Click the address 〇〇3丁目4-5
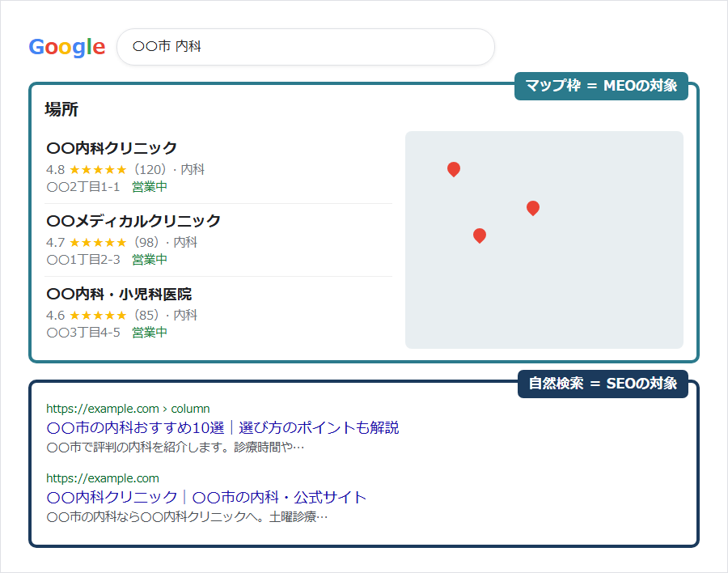The height and width of the screenshot is (573, 728). [x=83, y=333]
